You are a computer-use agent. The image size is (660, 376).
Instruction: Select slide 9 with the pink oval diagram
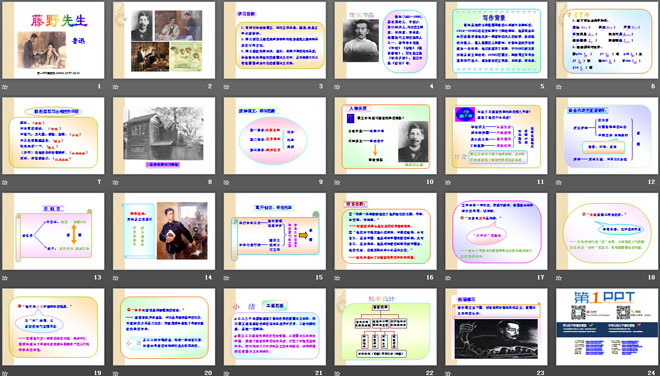coord(274,136)
